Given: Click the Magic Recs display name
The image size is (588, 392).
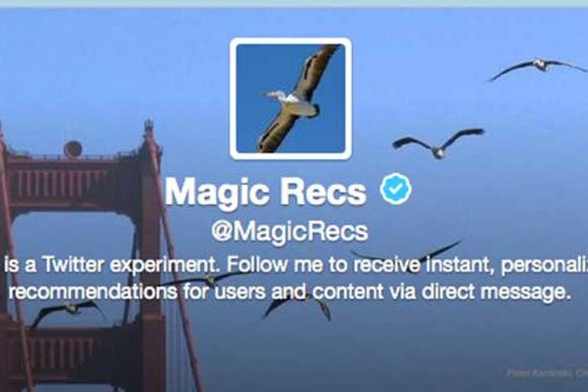Looking at the screenshot, I should pyautogui.click(x=266, y=192).
